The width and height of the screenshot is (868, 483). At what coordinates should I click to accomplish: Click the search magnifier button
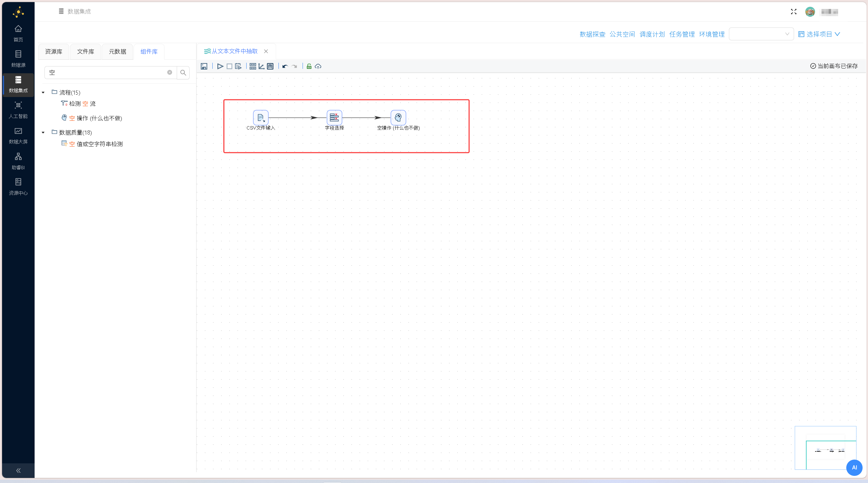(x=183, y=73)
